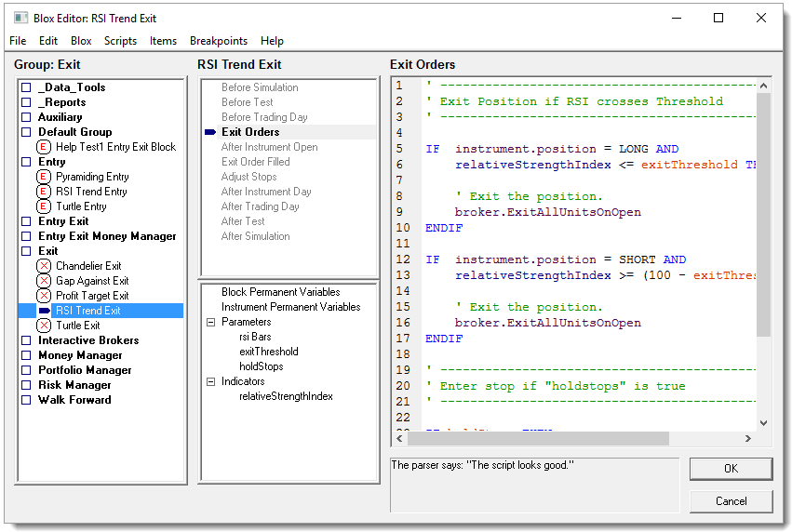
Task: Collapse the Parameters tree node
Action: [x=210, y=322]
